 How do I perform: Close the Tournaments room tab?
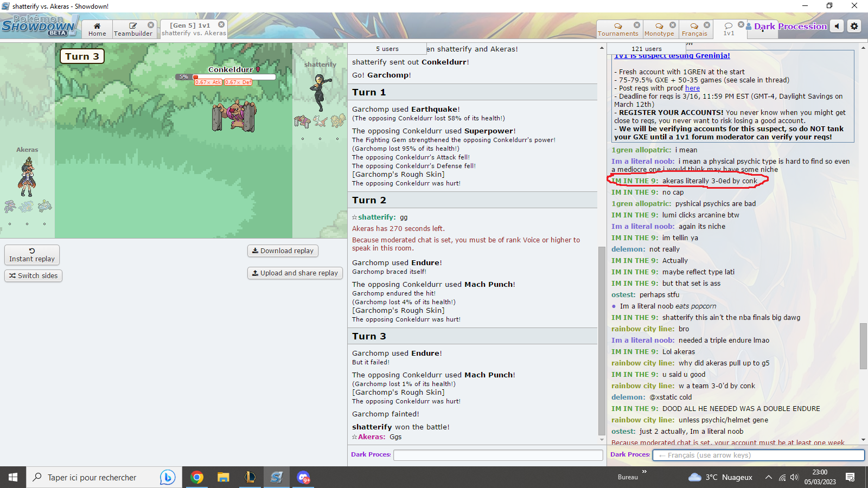pyautogui.click(x=637, y=25)
